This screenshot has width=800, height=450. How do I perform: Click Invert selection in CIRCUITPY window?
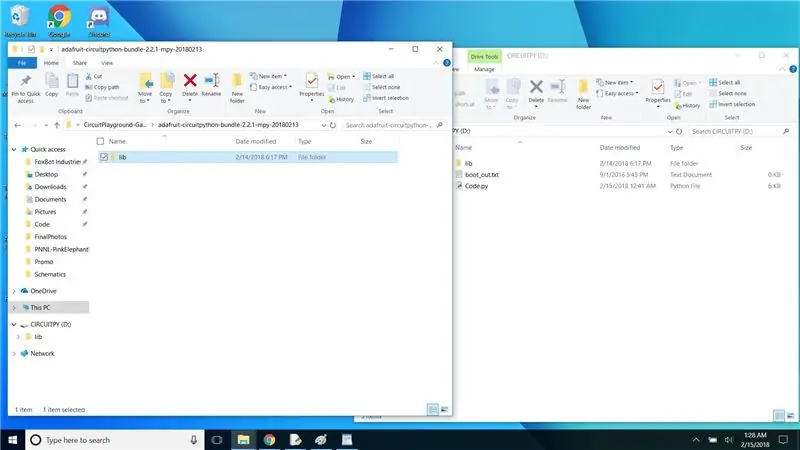click(732, 104)
